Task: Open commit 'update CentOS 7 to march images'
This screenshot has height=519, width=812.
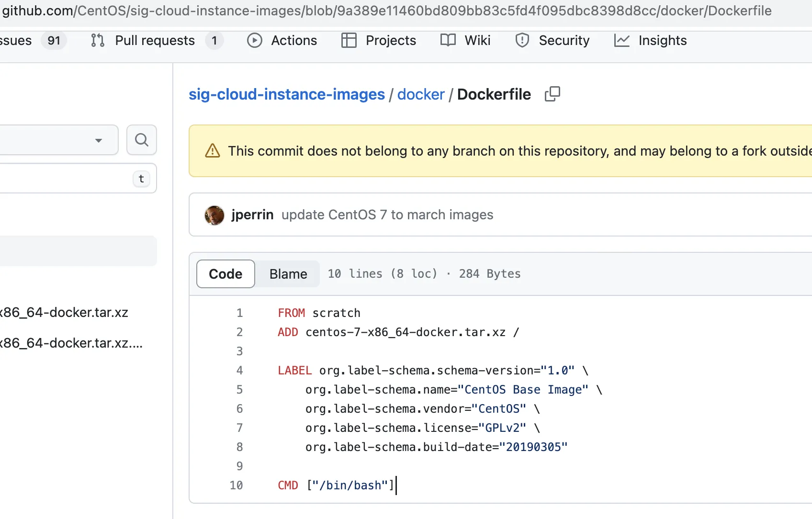Action: coord(387,214)
